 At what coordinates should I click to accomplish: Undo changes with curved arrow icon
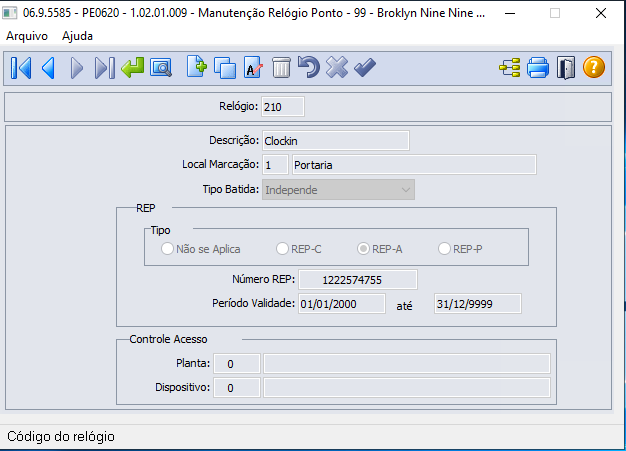coord(309,67)
